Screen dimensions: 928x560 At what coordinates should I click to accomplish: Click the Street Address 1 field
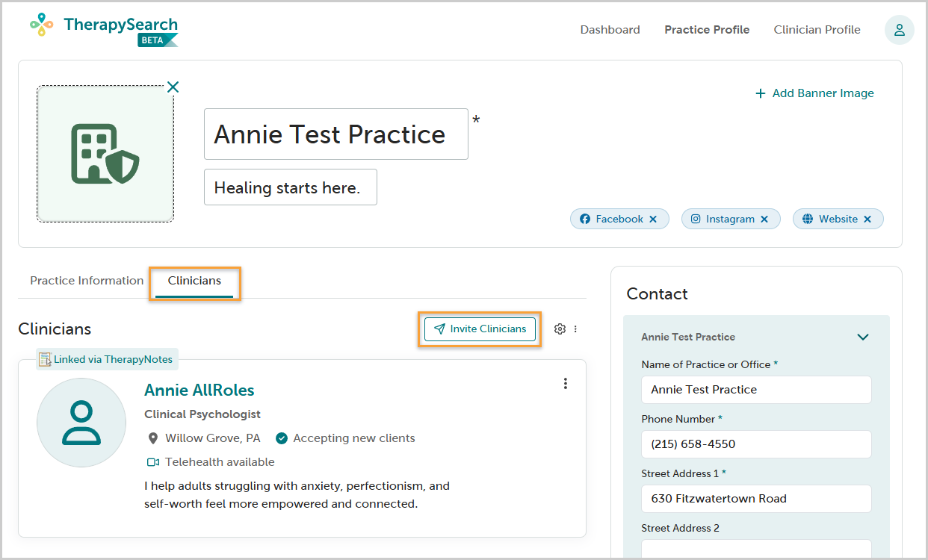(756, 499)
